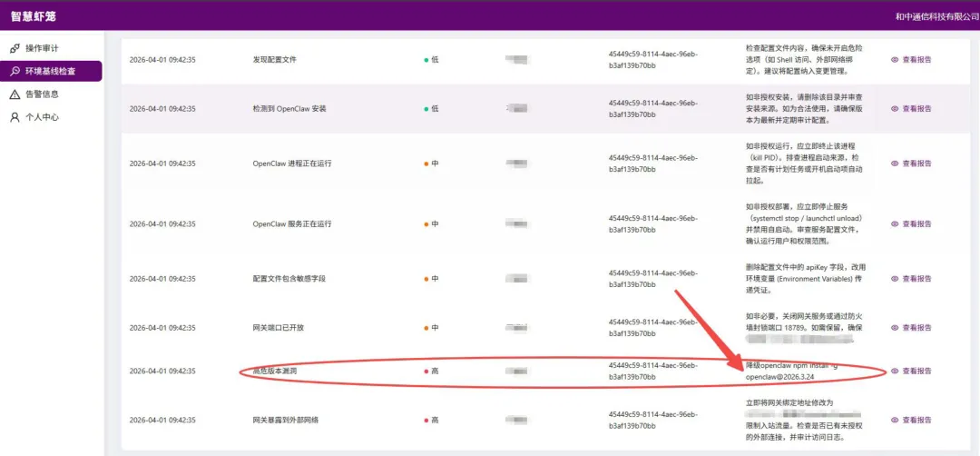This screenshot has height=456, width=980.
Task: Click the 个人中心 user icon
Action: click(x=15, y=117)
